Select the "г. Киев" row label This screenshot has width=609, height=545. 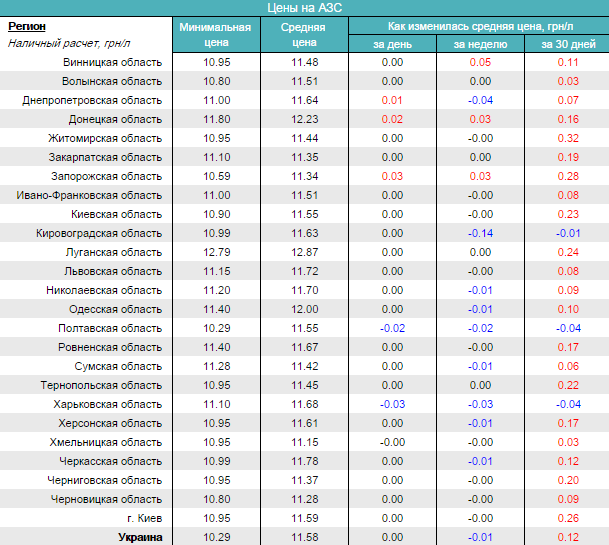click(144, 518)
